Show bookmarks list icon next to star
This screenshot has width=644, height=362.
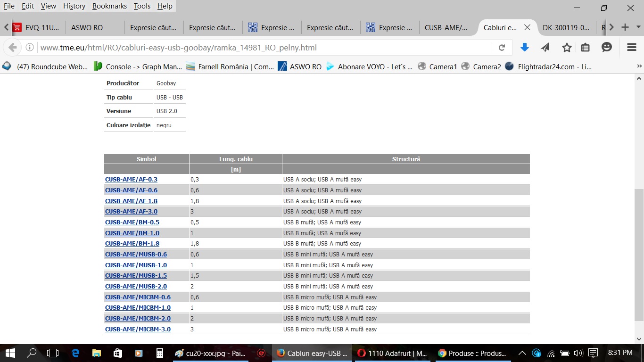(x=586, y=47)
